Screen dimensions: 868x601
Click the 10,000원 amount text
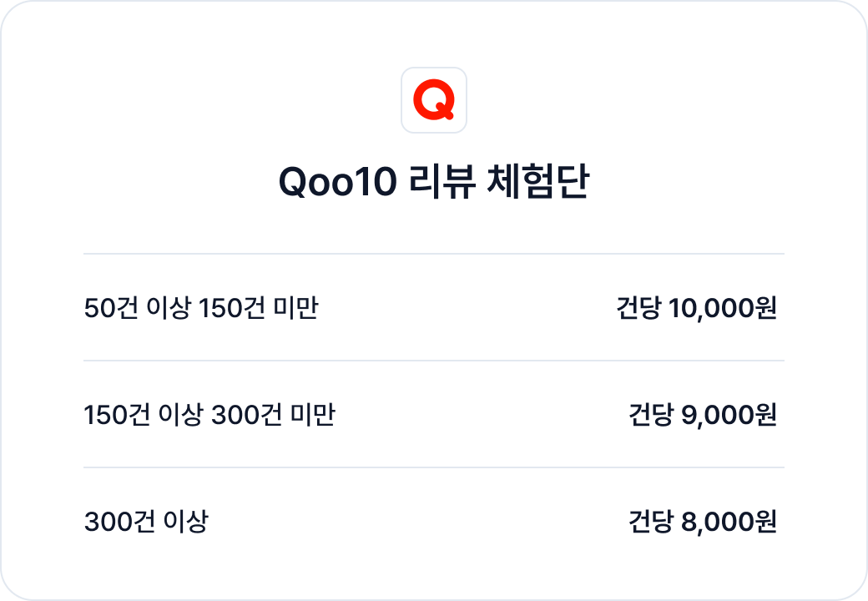[723, 308]
